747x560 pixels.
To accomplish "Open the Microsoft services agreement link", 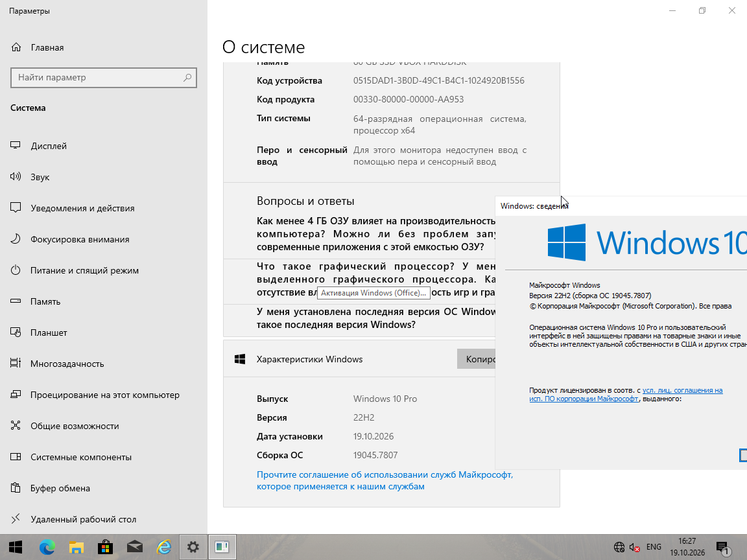I will [x=385, y=480].
